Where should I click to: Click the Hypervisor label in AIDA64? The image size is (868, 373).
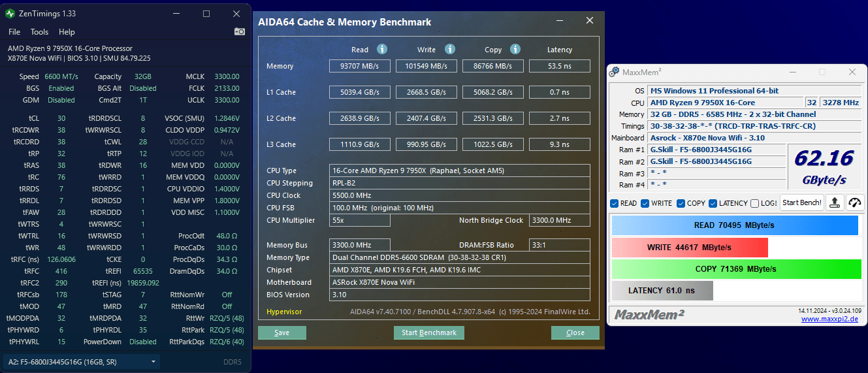click(284, 312)
